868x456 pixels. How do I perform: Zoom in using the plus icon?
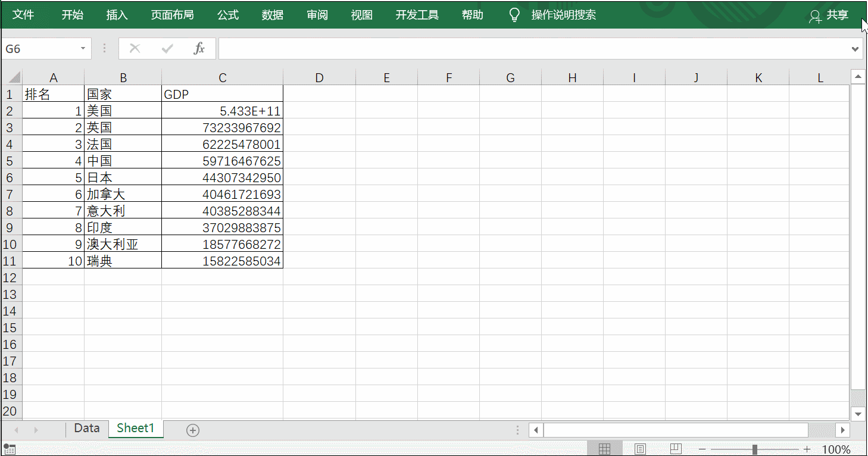tap(807, 448)
